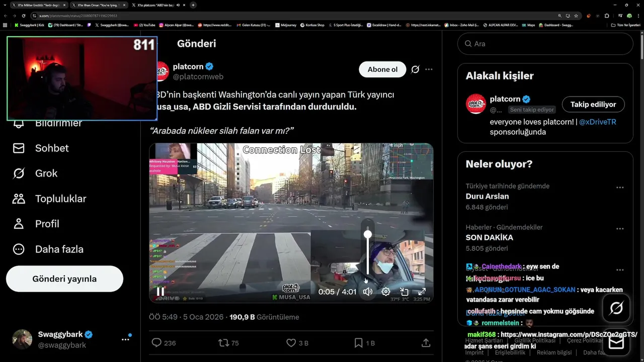Bookmark the post with 1 B saves
This screenshot has height=362, width=644.
(x=364, y=343)
